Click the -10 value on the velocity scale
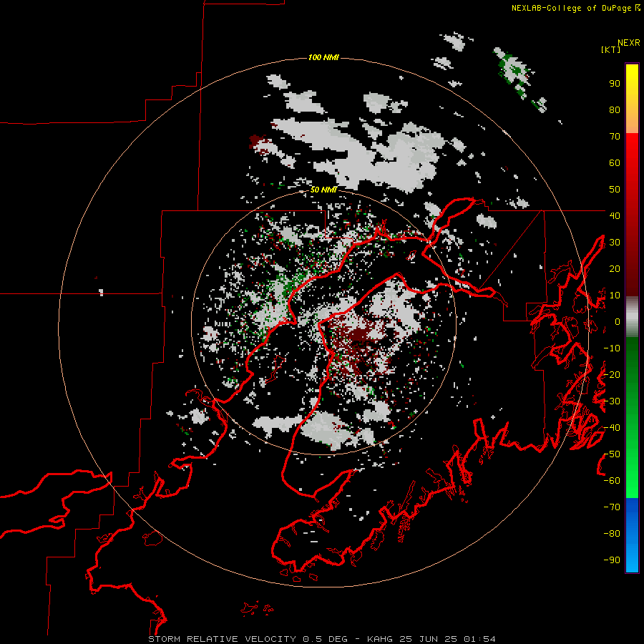The height and width of the screenshot is (644, 644). [612, 348]
